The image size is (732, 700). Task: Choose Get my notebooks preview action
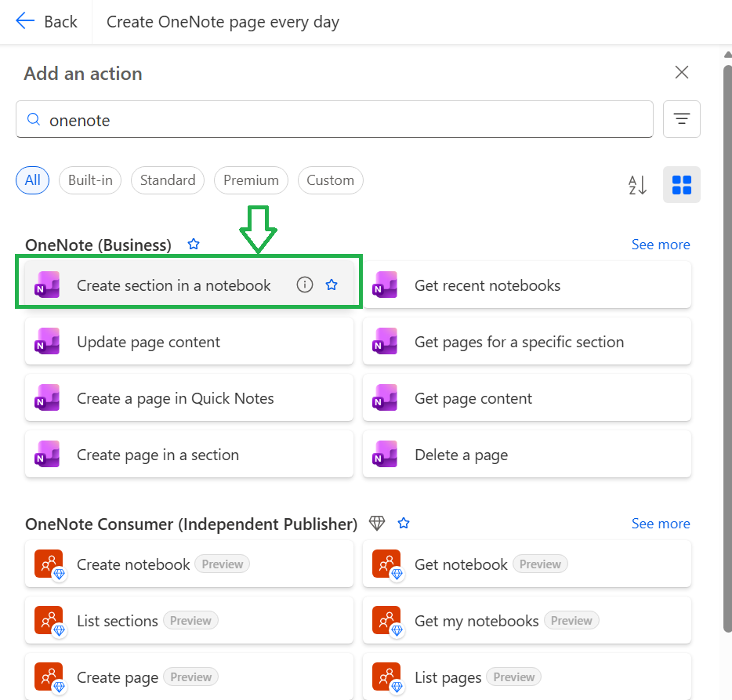[x=527, y=621]
